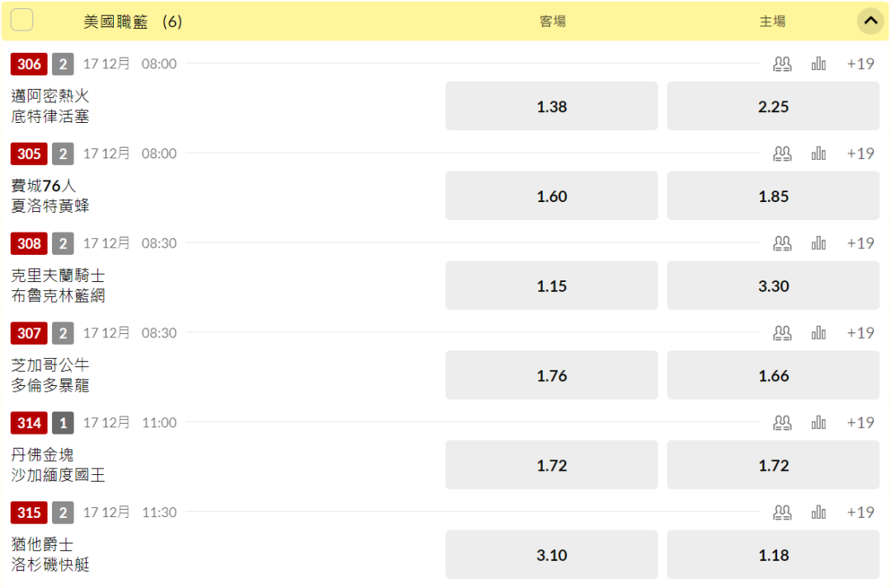Screen dimensions: 891x588
Task: Collapse the 美國職籃 section with chevron
Action: (x=870, y=21)
